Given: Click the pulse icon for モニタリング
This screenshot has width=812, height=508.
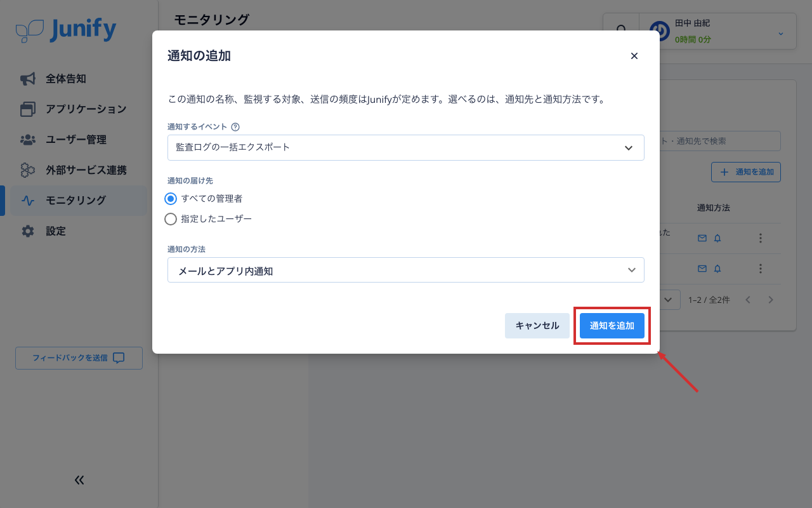Looking at the screenshot, I should [28, 201].
